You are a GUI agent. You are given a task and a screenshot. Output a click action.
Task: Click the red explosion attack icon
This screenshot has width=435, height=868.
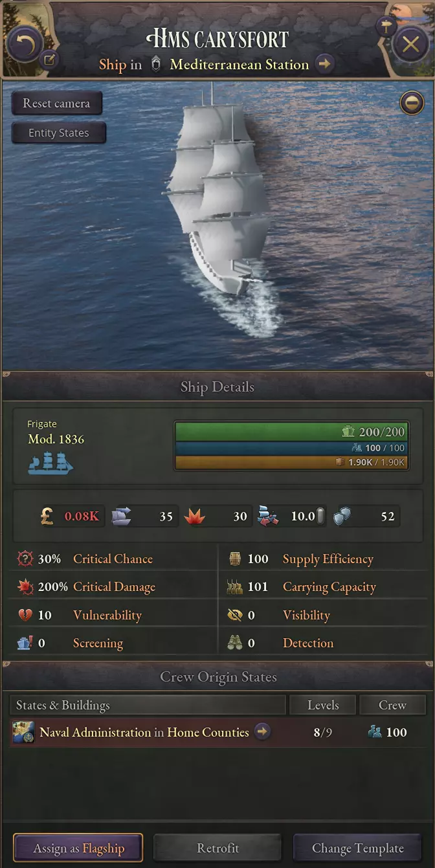coord(195,516)
